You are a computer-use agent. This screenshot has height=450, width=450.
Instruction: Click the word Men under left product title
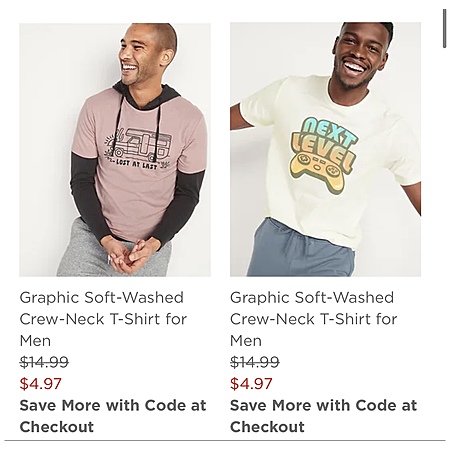click(x=35, y=341)
